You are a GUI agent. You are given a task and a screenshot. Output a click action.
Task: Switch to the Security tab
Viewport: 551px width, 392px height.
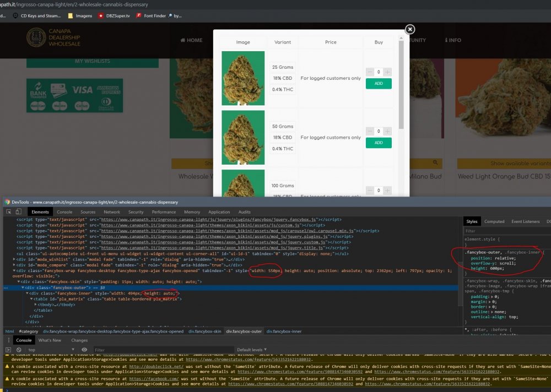pyautogui.click(x=136, y=212)
